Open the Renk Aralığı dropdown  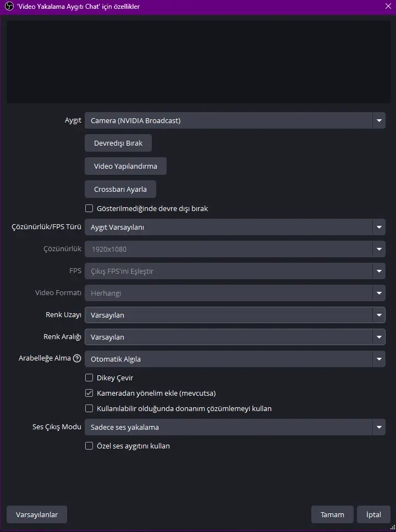[x=235, y=337]
